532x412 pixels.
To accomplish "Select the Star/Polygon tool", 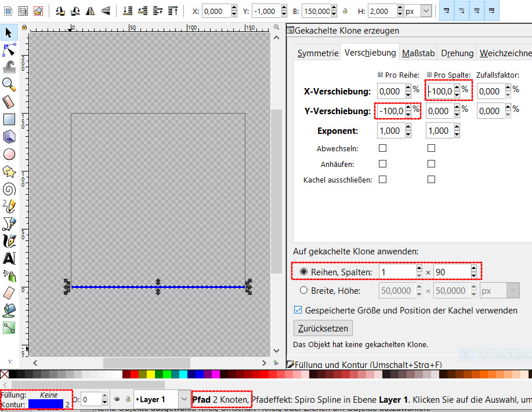I will click(9, 172).
